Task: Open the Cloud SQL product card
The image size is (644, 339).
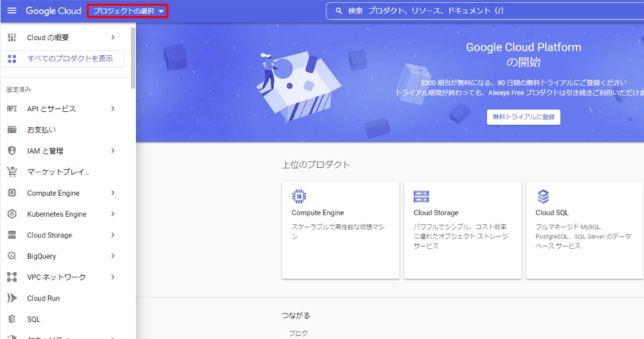Action: tap(585, 230)
